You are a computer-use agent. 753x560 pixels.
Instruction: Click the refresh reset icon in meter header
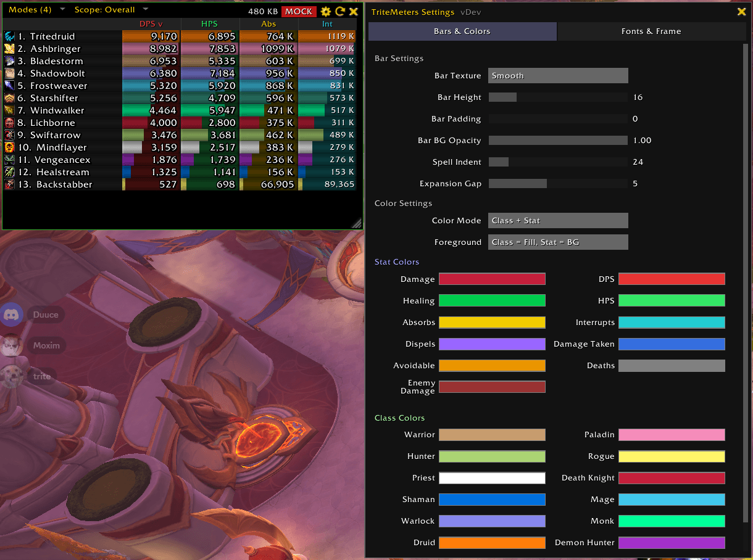[x=340, y=11]
